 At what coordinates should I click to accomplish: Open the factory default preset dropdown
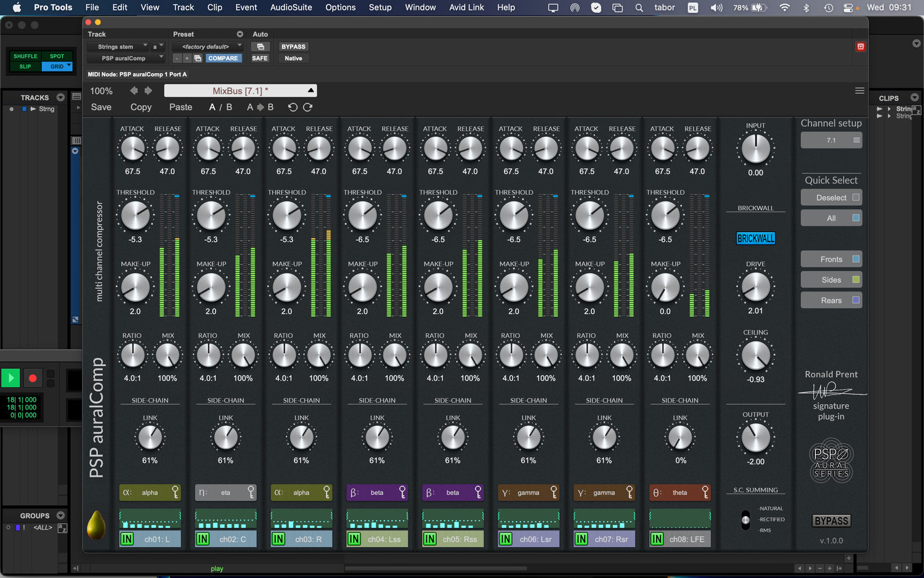tap(208, 47)
